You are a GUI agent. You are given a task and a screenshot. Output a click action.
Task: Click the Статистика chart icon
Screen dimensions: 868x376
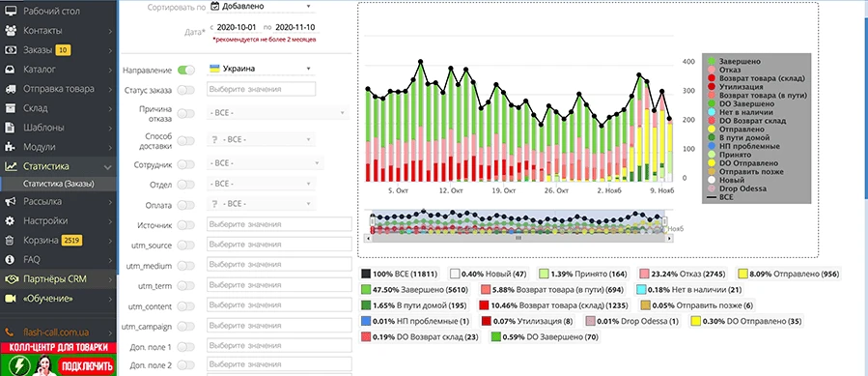pos(10,166)
